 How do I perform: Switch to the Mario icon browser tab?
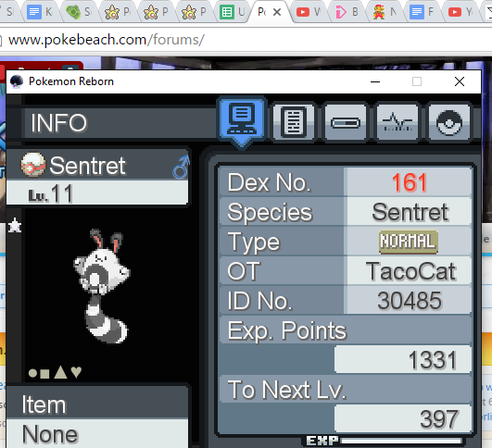tap(385, 12)
